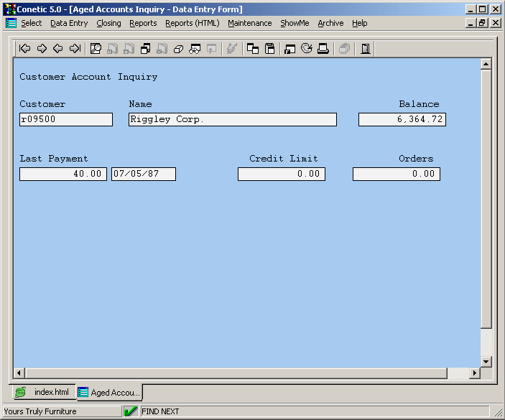Click the first record arrow icon
This screenshot has width=505, height=420.
[x=25, y=49]
